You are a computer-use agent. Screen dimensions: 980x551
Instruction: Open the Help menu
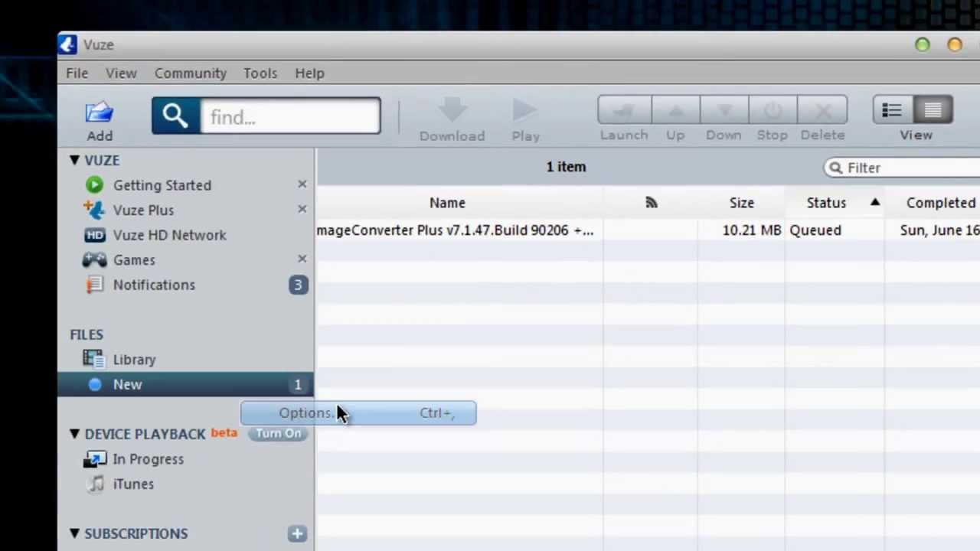click(x=309, y=73)
